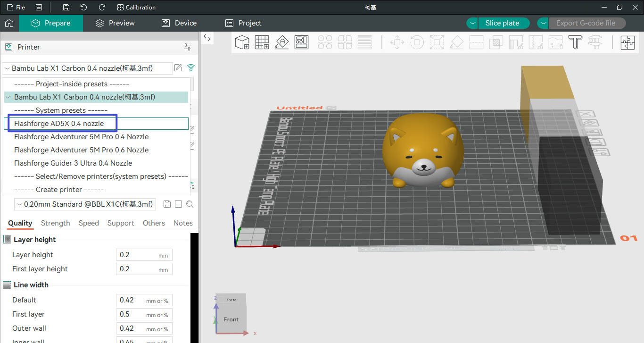Click the Undo arrow icon

click(x=84, y=7)
